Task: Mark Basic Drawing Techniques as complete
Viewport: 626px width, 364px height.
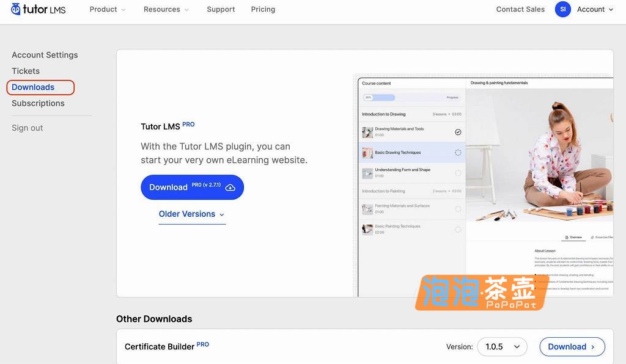Action: pyautogui.click(x=458, y=153)
